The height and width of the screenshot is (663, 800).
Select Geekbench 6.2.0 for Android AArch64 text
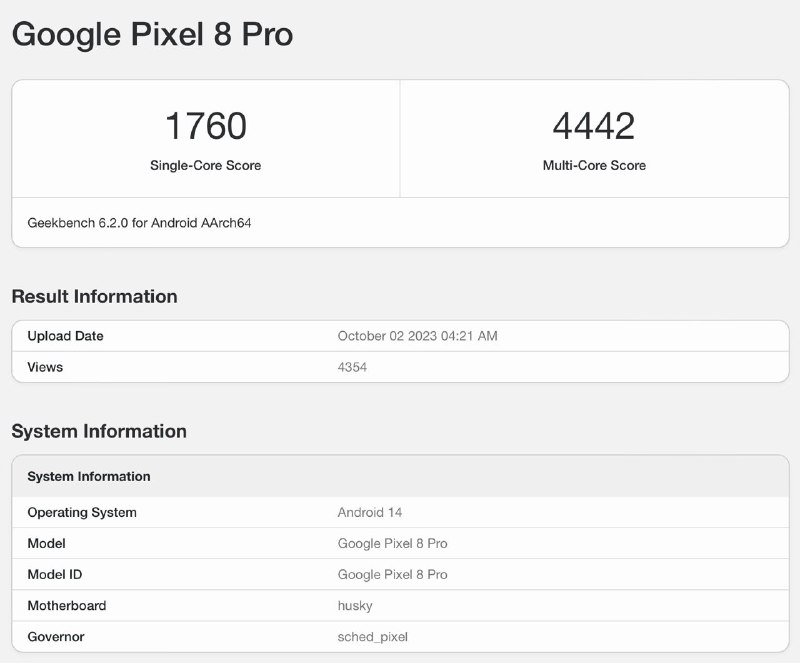pyautogui.click(x=139, y=223)
